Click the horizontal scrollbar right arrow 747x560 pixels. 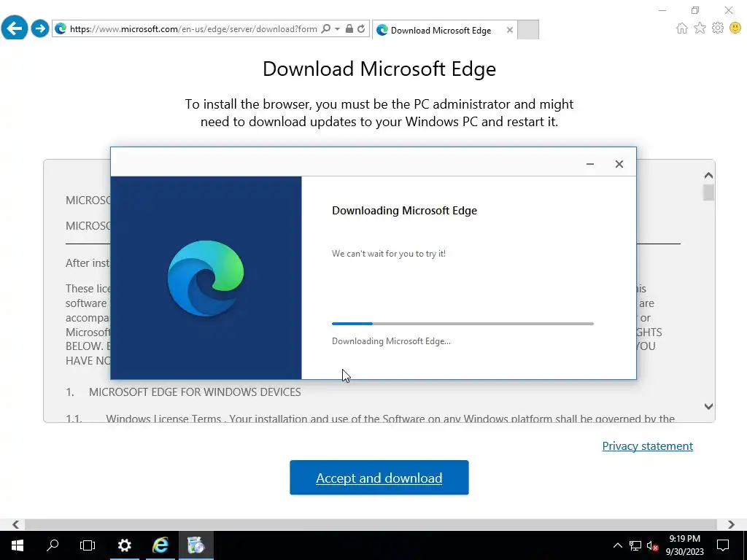click(731, 524)
